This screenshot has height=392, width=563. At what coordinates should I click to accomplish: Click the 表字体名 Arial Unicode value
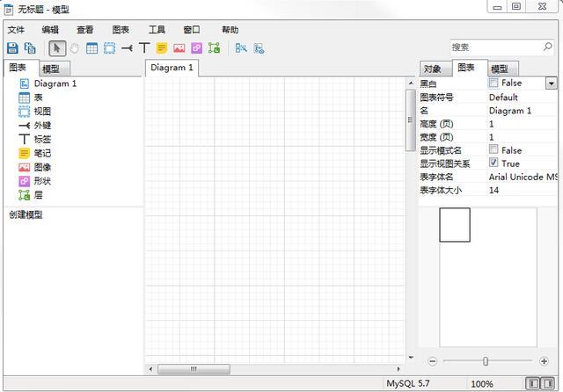[523, 177]
